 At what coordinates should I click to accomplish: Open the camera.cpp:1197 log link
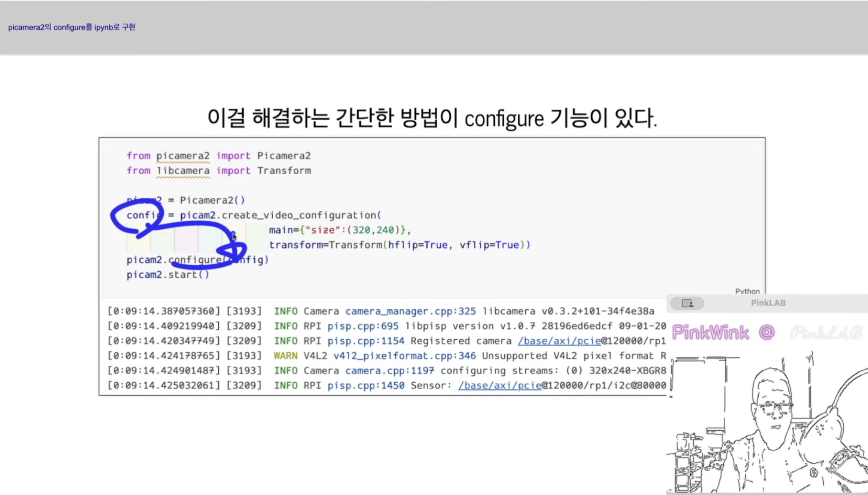point(389,370)
